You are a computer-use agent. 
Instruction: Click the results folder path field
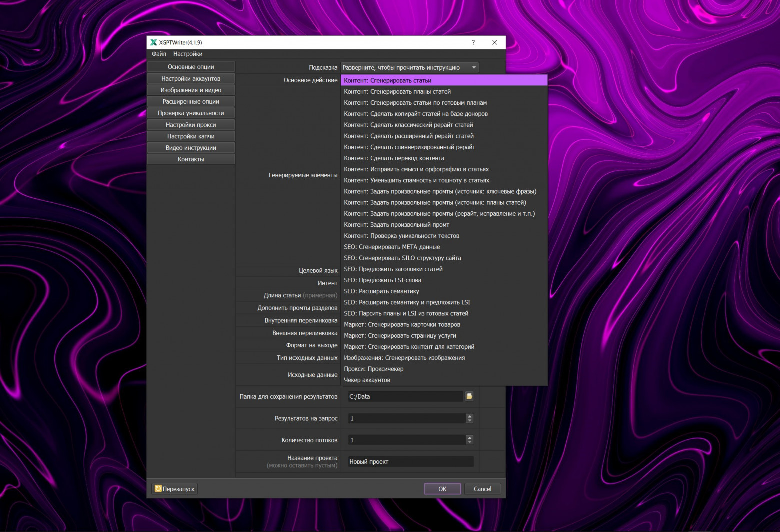pos(405,396)
